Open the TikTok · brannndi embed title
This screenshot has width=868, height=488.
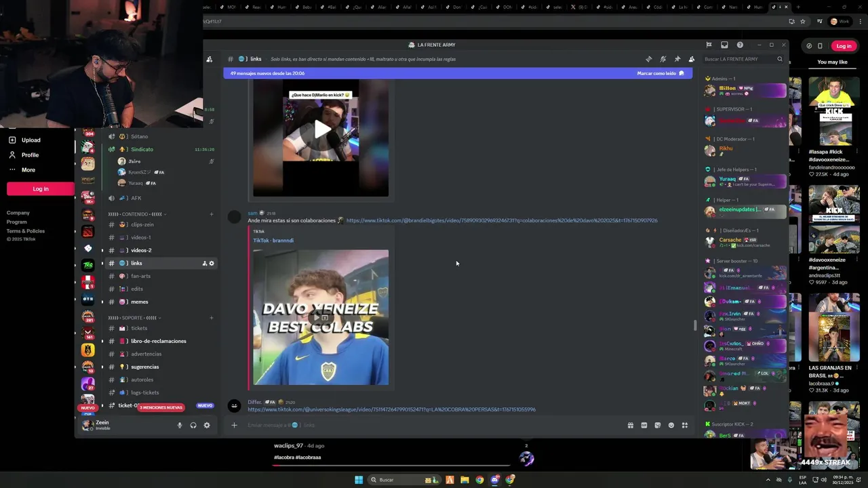click(273, 240)
